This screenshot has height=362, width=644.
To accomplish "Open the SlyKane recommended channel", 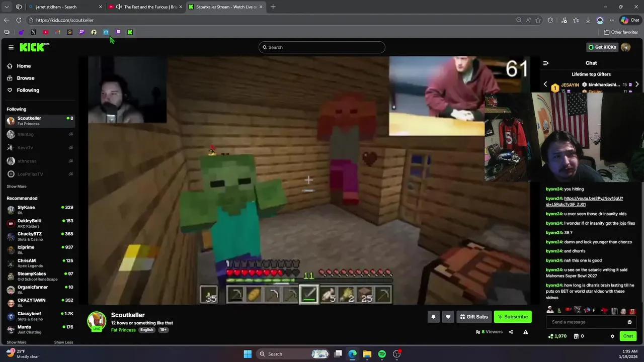I will pyautogui.click(x=40, y=210).
